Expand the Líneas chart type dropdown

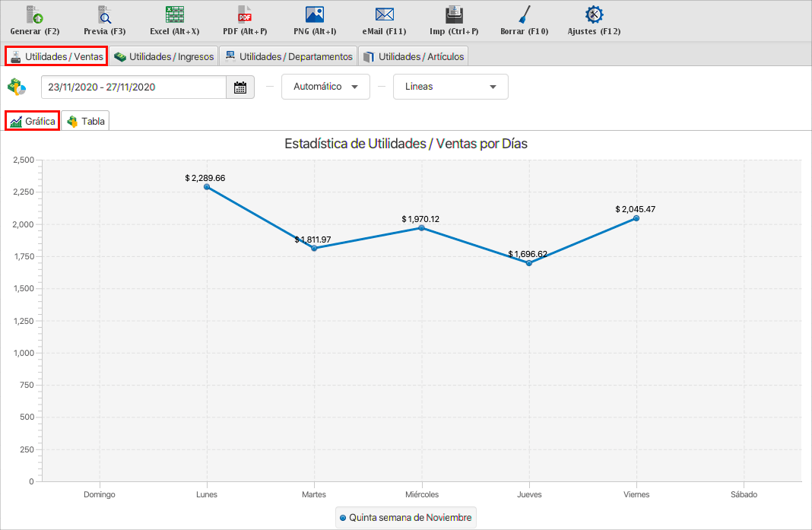(x=450, y=87)
